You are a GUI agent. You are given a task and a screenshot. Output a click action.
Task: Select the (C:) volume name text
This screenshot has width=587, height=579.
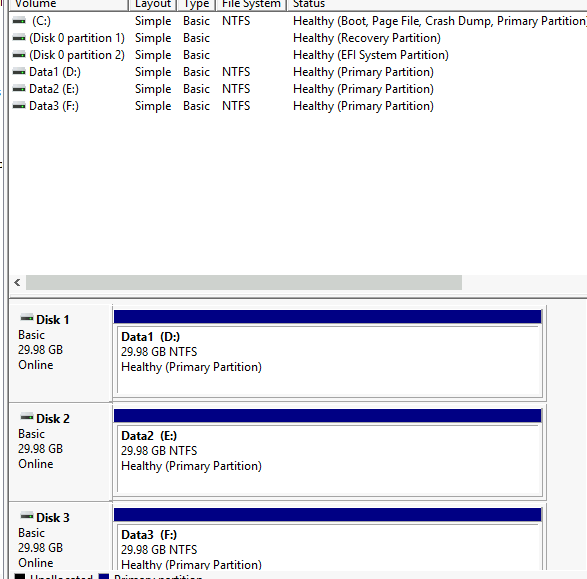41,21
